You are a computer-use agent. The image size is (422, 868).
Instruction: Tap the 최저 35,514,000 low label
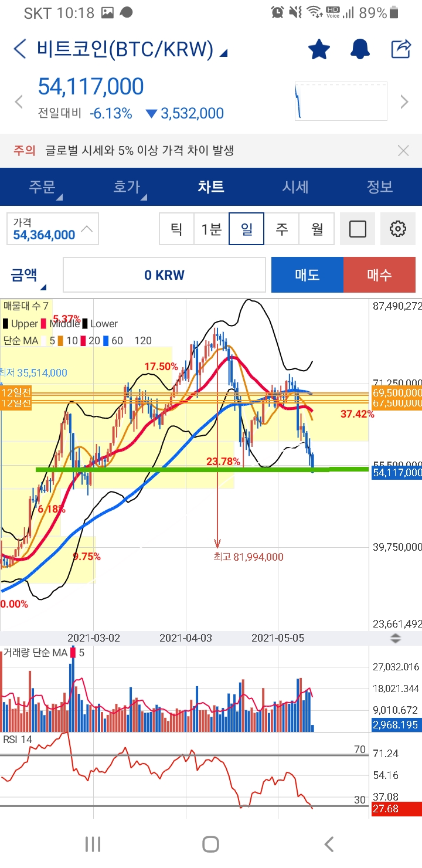coord(34,372)
